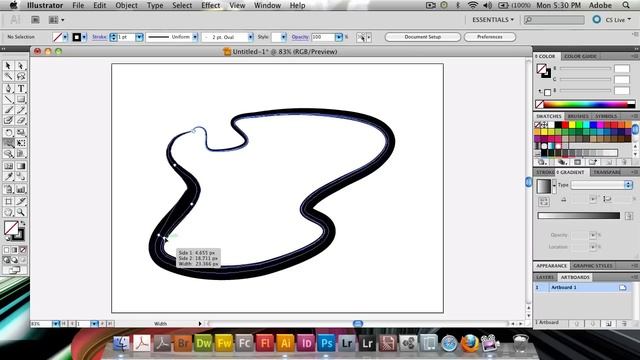This screenshot has height=360, width=640.
Task: Choose the Gradient tool
Action: click(x=21, y=166)
